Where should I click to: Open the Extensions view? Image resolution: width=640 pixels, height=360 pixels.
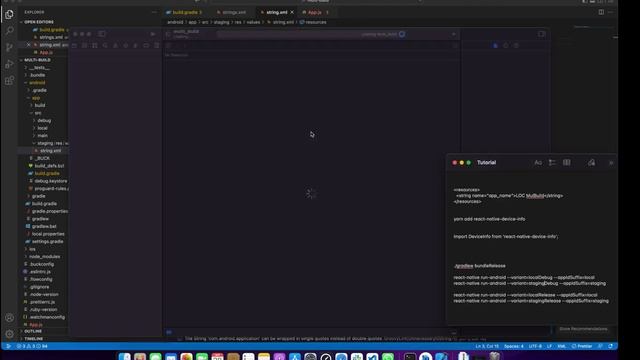[9, 80]
